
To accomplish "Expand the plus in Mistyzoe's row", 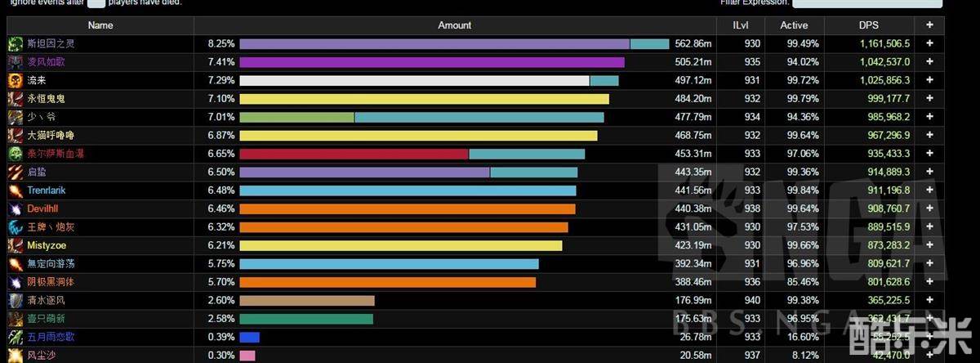I will pos(929,245).
